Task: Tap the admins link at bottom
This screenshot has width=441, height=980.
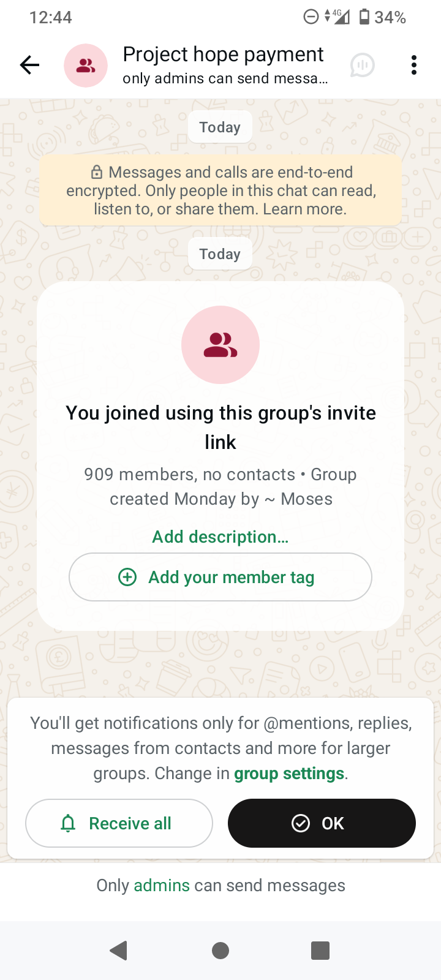Action: 162,886
